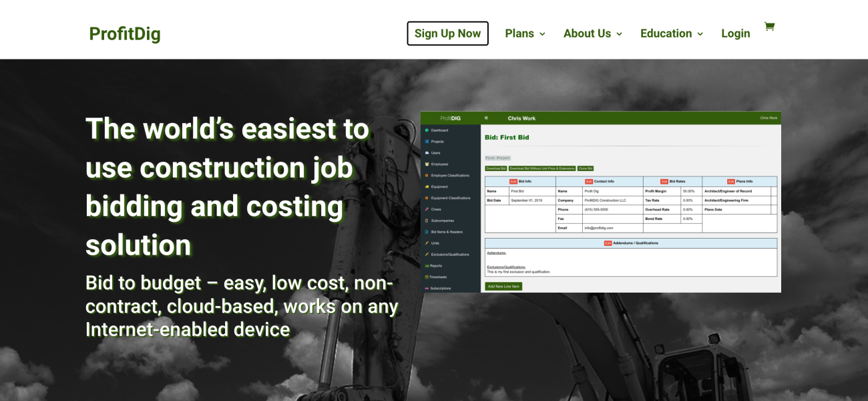The height and width of the screenshot is (401, 868).
Task: Select the Crews sidebar icon
Action: pyautogui.click(x=427, y=209)
